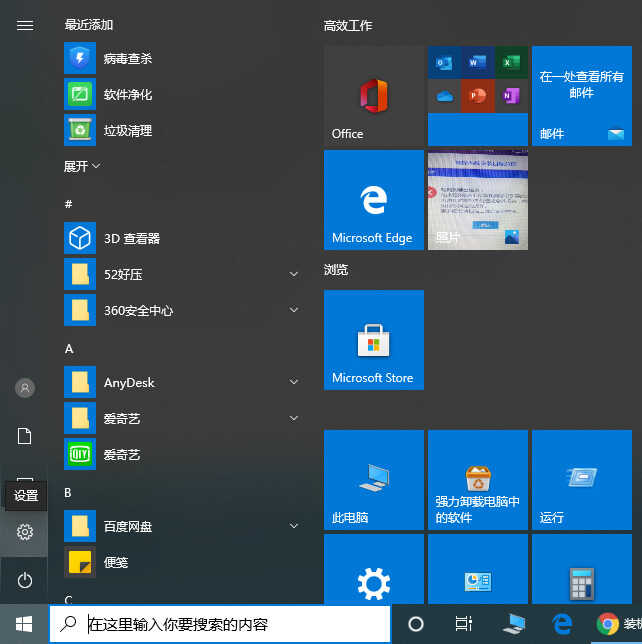Open 垃圾清理 app

pos(128,131)
